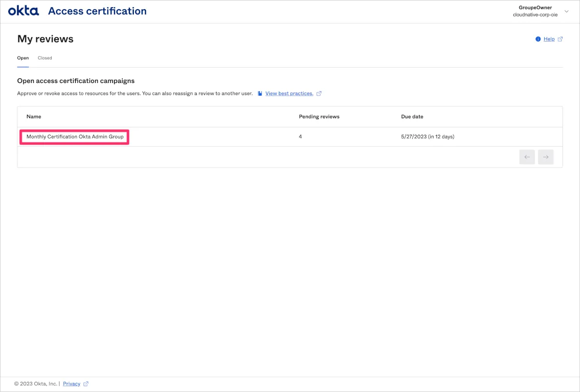
Task: Go to next page with right arrow
Action: click(546, 157)
